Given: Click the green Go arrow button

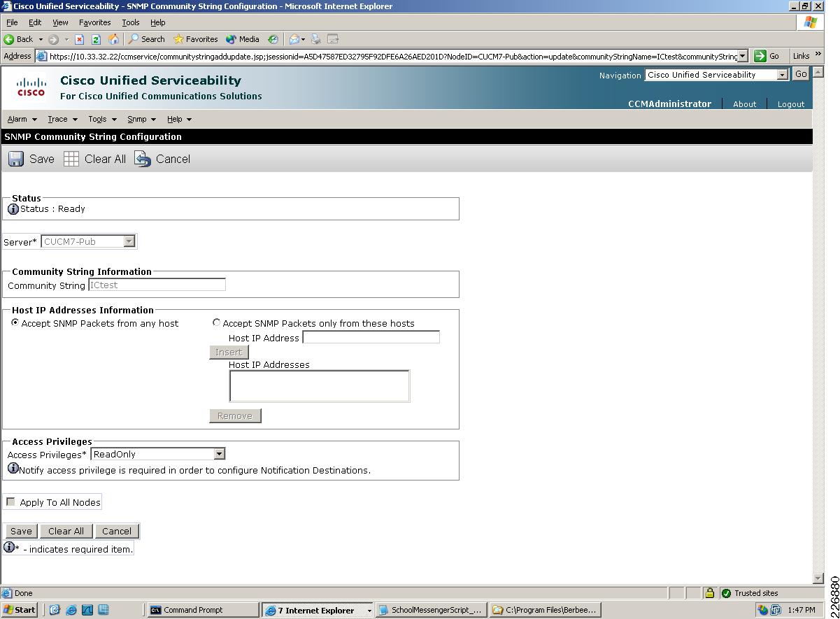Looking at the screenshot, I should (x=760, y=56).
